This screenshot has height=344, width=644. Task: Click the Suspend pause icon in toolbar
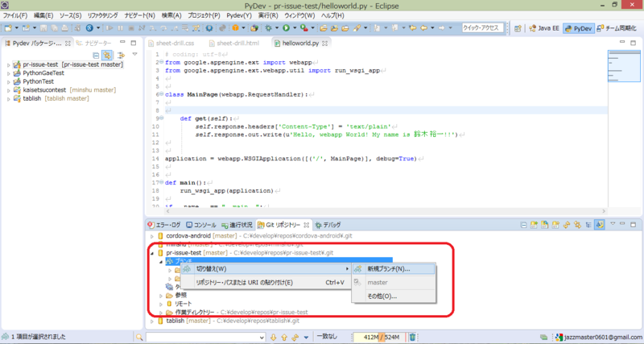tap(120, 28)
